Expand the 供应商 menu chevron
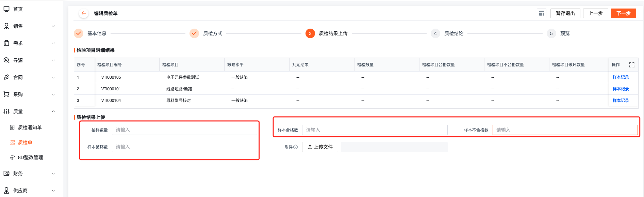The image size is (644, 197). (x=53, y=191)
